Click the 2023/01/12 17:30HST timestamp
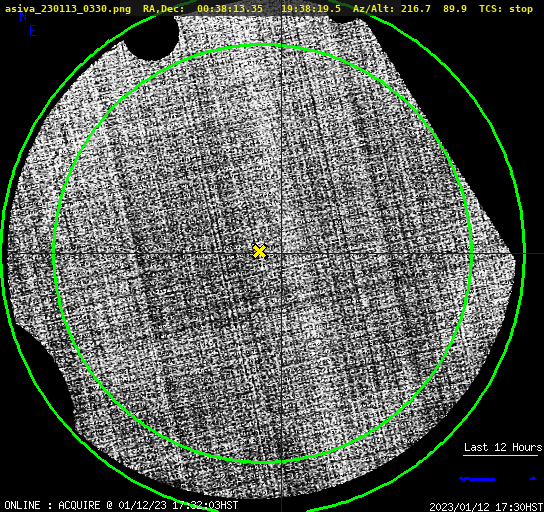This screenshot has height=512, width=544. pyautogui.click(x=486, y=507)
